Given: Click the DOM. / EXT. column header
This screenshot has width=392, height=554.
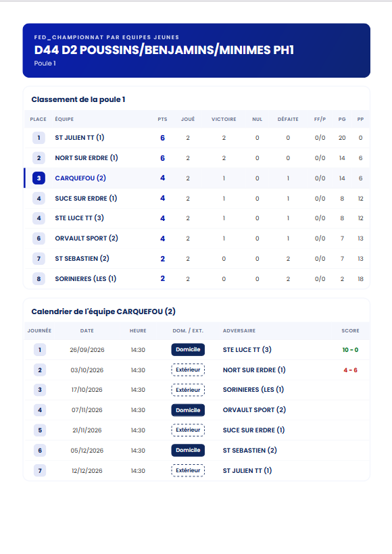Looking at the screenshot, I should point(188,330).
